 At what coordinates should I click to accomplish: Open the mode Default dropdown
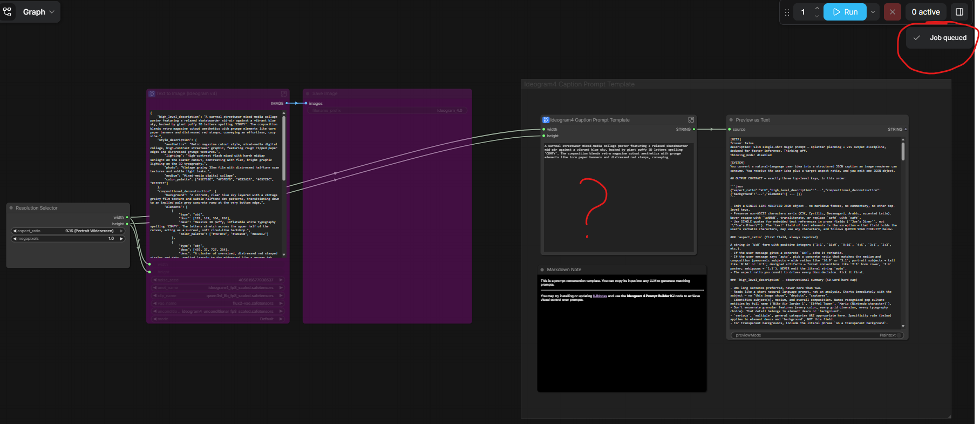click(x=218, y=319)
